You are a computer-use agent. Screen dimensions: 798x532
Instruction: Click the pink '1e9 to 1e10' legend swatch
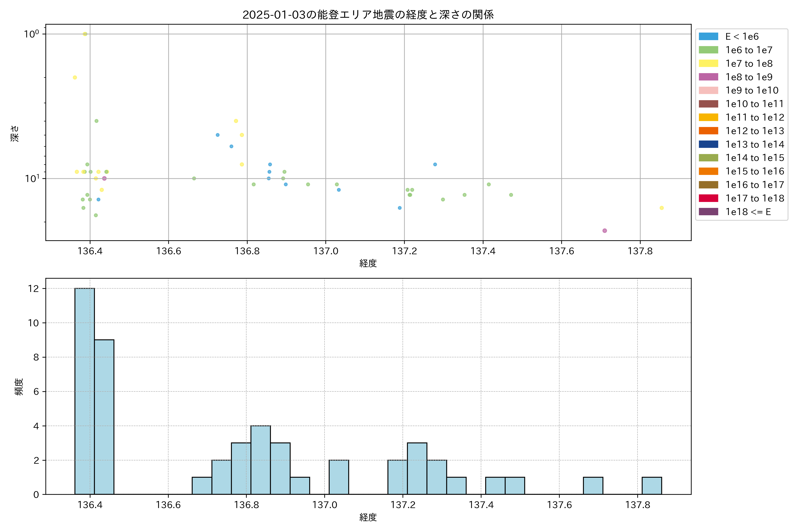(708, 90)
